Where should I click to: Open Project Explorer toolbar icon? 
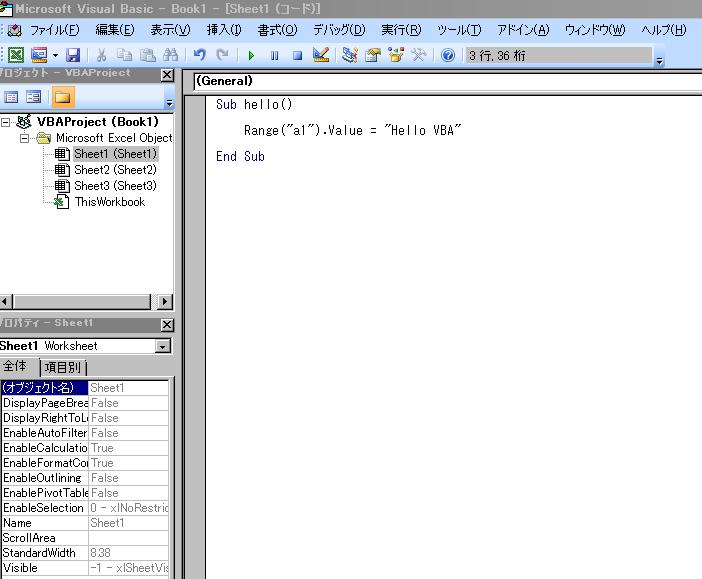350,55
